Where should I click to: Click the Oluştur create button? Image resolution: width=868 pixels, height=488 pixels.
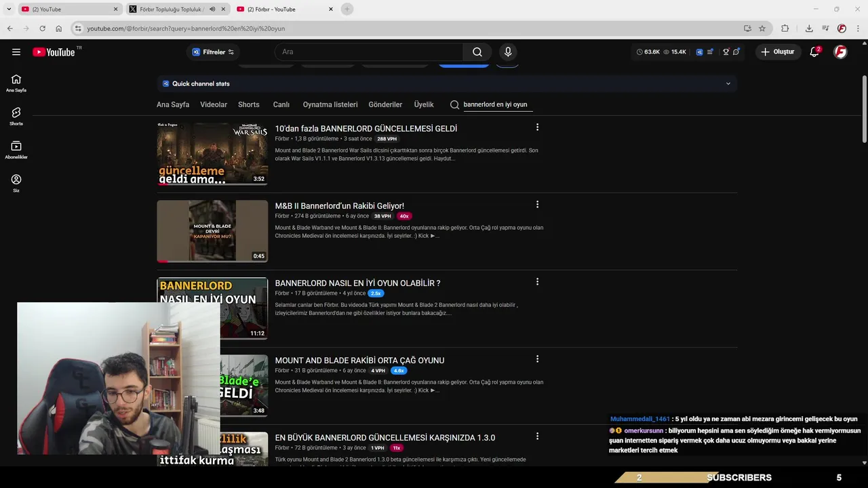tap(778, 52)
